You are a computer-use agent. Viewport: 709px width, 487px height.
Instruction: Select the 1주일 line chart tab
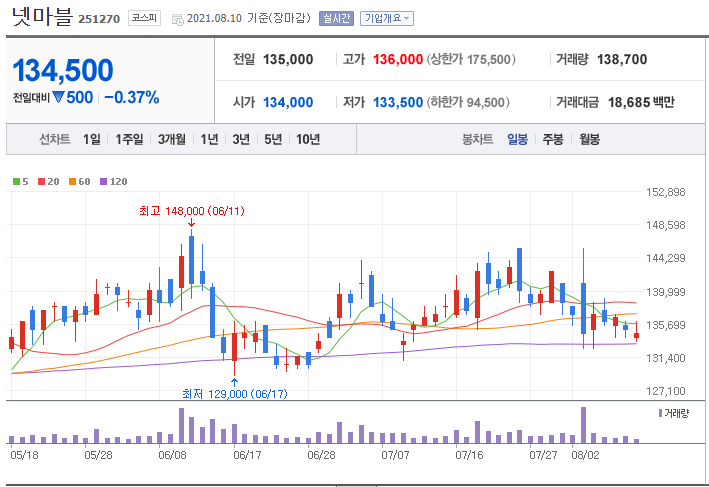click(129, 139)
